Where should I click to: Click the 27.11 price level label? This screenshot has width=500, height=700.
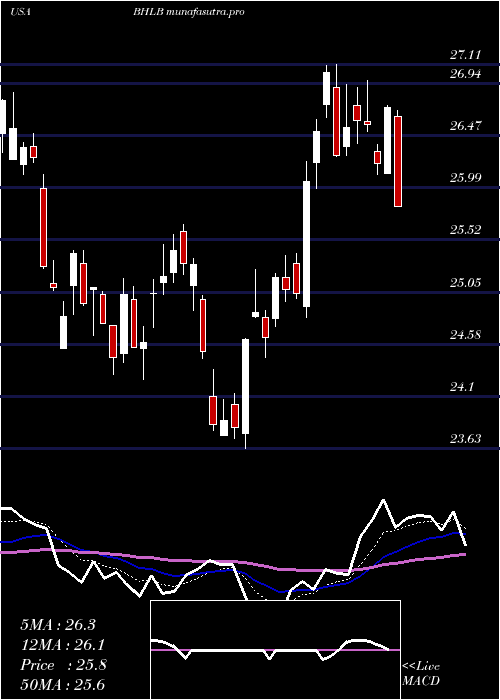tap(465, 55)
